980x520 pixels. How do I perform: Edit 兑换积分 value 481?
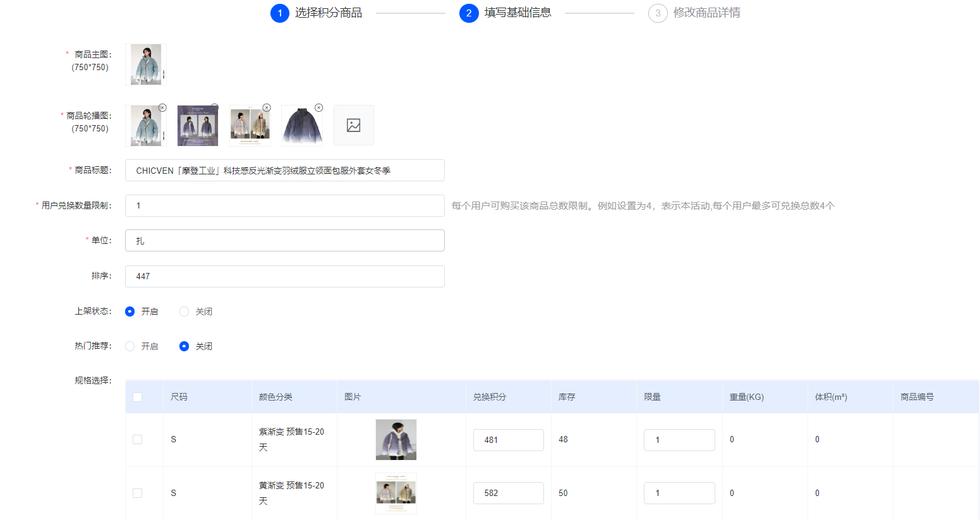[x=509, y=440]
